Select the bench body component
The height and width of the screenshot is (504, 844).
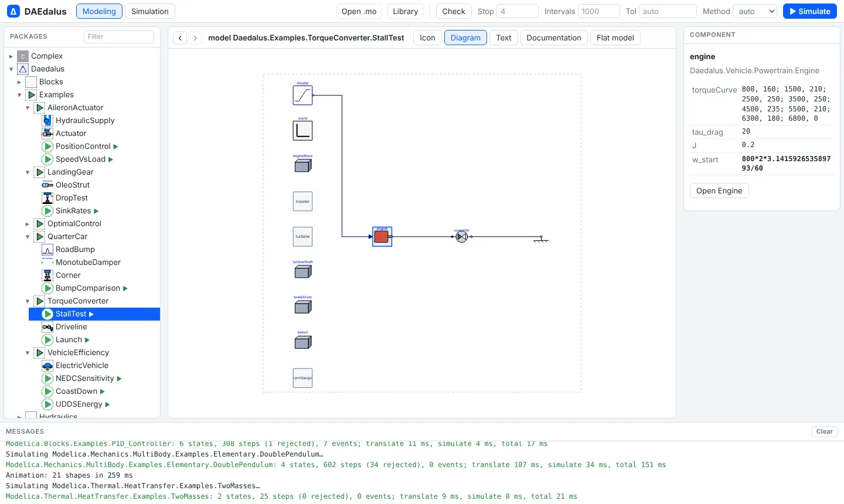click(302, 342)
